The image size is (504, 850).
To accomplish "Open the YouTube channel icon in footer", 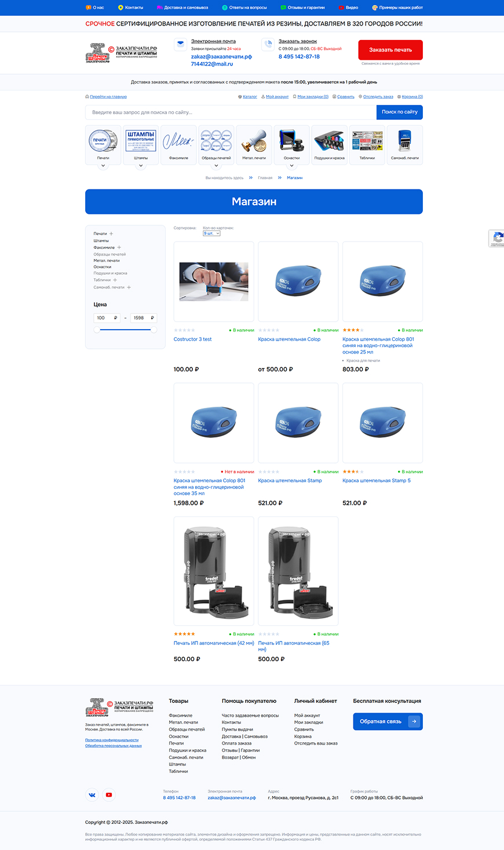I will 109,795.
